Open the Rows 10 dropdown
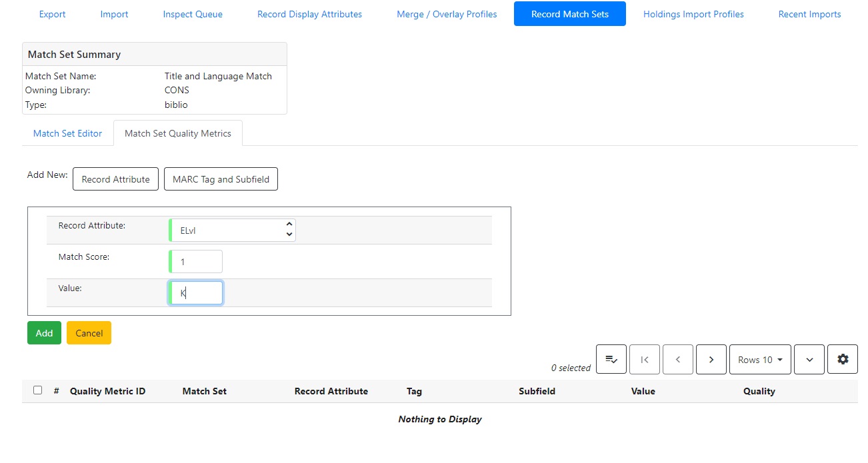The width and height of the screenshot is (868, 463). click(x=760, y=359)
